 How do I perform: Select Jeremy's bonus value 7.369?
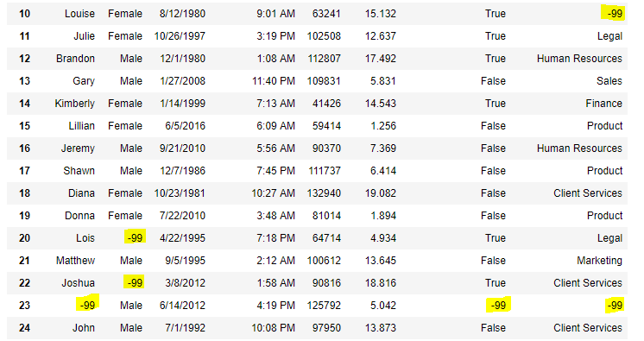[383, 148]
